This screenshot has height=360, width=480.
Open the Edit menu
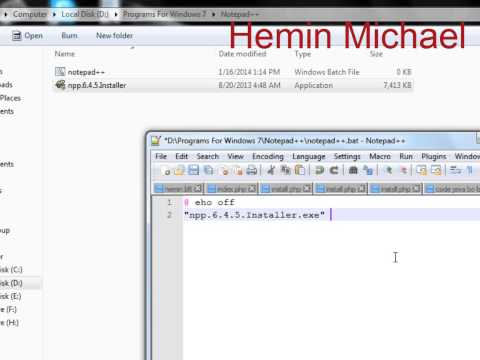pyautogui.click(x=182, y=156)
